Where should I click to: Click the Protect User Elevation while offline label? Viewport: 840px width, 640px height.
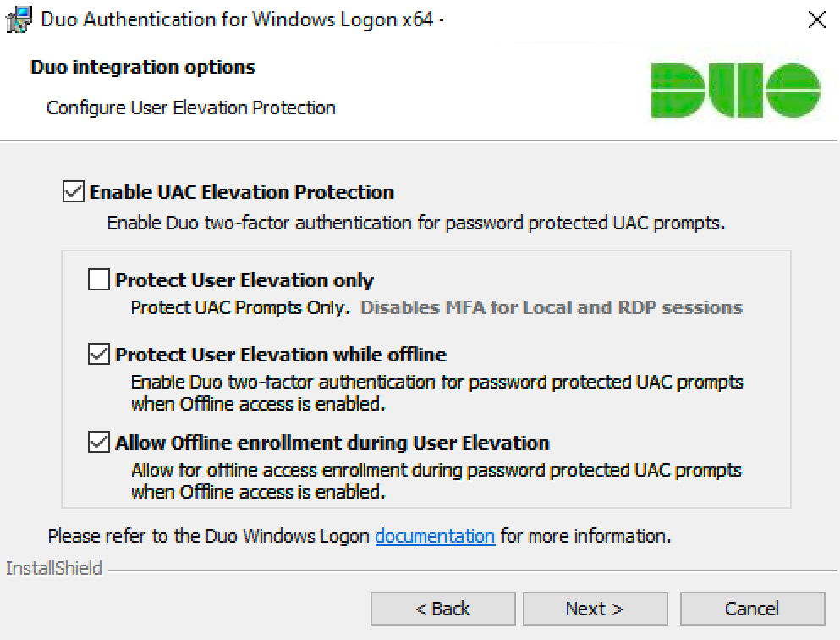pyautogui.click(x=280, y=354)
